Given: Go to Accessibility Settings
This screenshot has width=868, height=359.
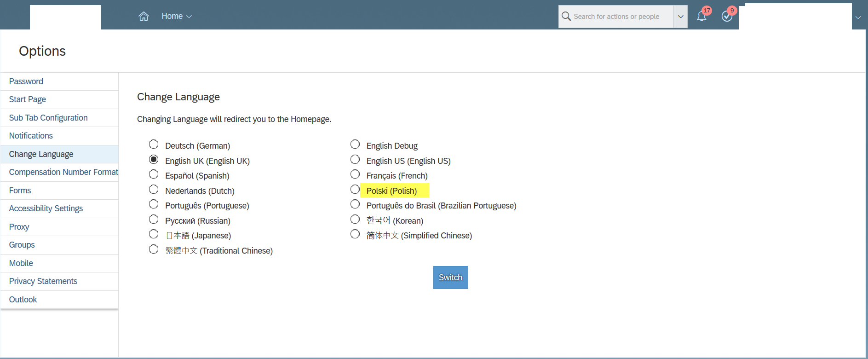Looking at the screenshot, I should 59,208.
